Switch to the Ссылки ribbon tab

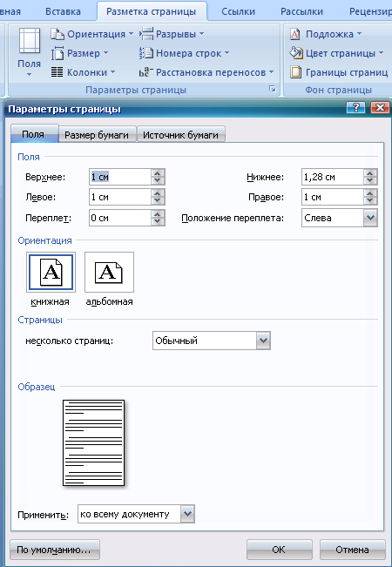coord(240,11)
